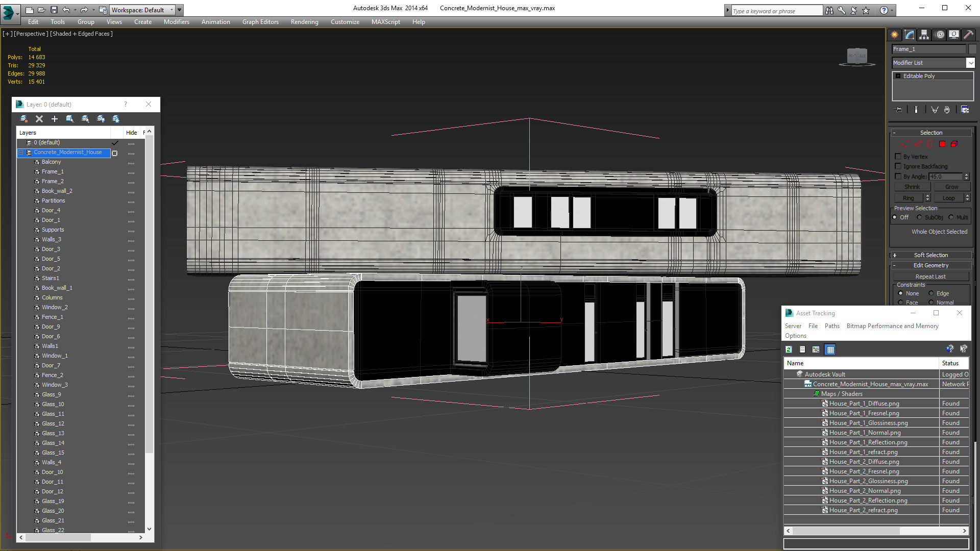Screen dimensions: 980x551
Task: Click the Pin Stack icon
Action: pos(899,110)
